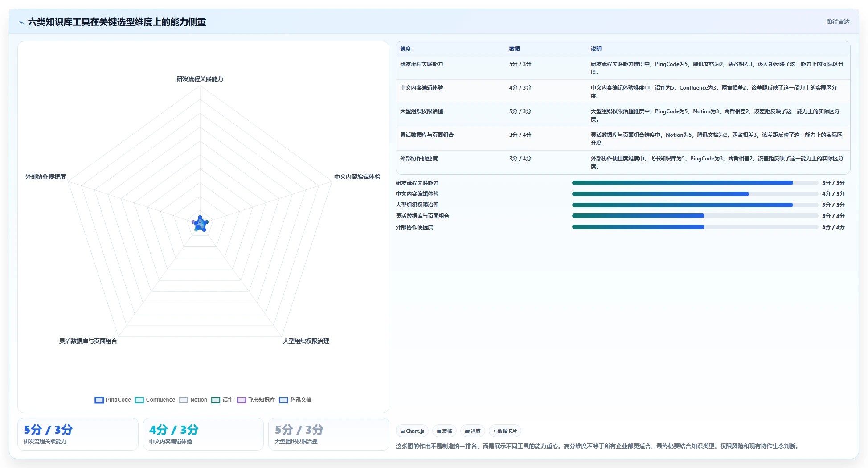This screenshot has width=868, height=468.
Task: Toggle the 飞书知识库 legend swatch
Action: click(x=242, y=400)
